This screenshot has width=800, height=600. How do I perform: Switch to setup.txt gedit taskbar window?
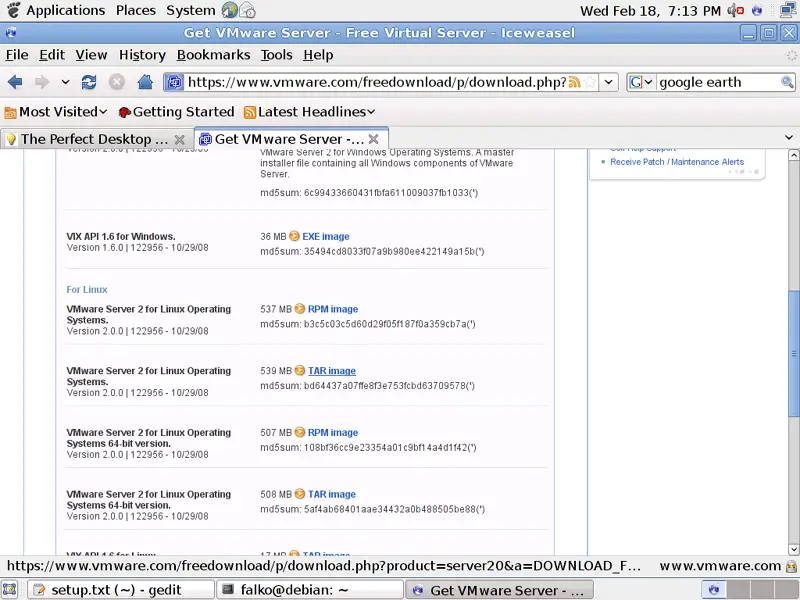pyautogui.click(x=120, y=590)
